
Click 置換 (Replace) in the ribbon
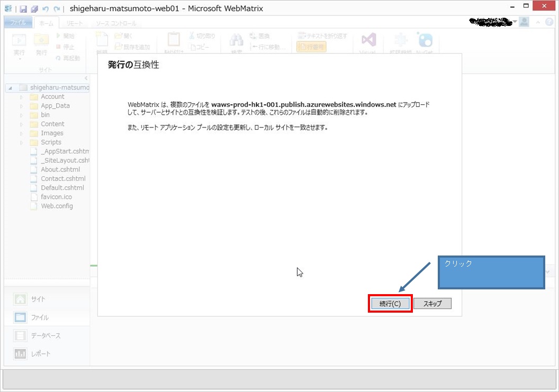259,35
